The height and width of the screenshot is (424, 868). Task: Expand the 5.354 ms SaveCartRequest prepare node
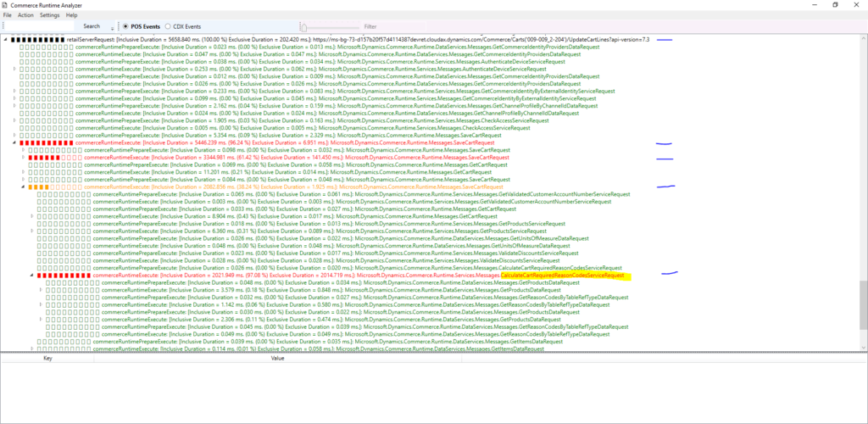[15, 135]
